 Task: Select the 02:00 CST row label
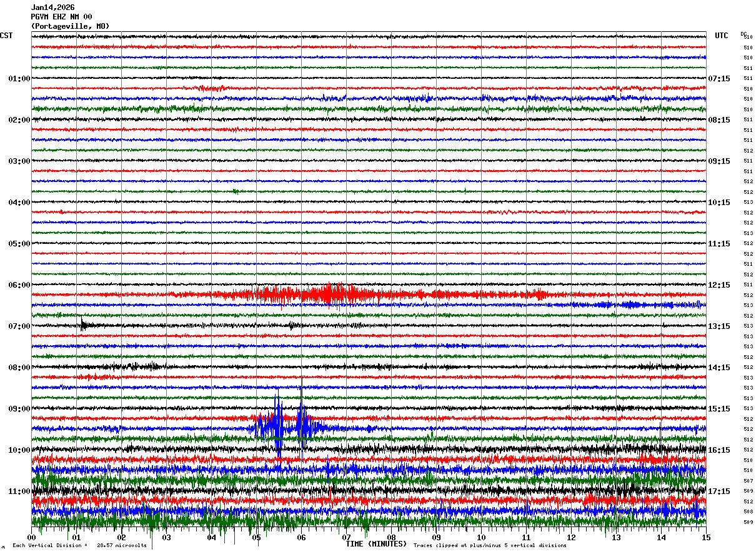(19, 120)
